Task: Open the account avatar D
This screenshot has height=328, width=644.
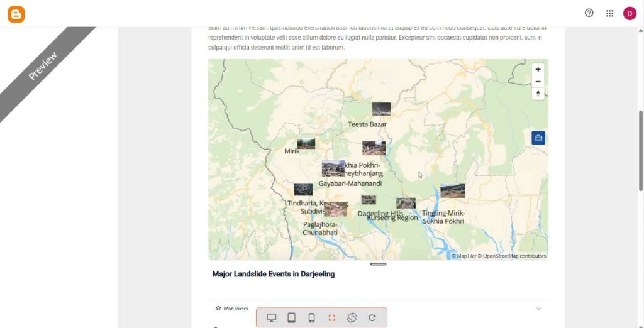Action: (x=630, y=14)
